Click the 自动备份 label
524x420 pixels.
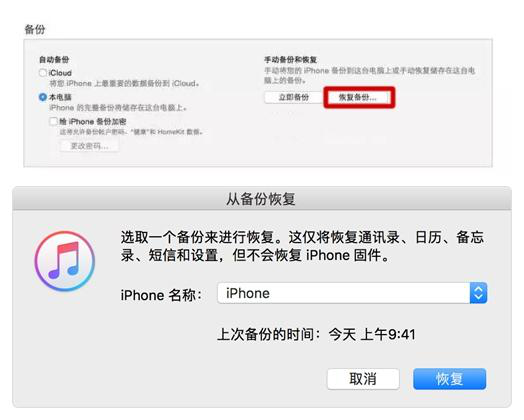pyautogui.click(x=54, y=59)
